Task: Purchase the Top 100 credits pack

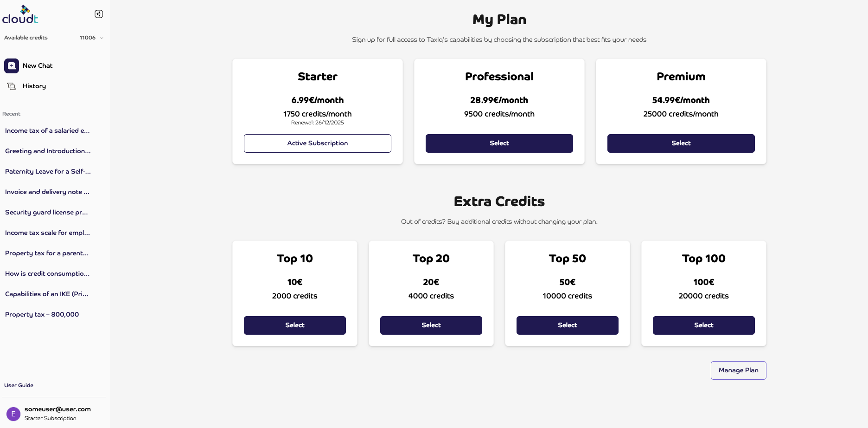Action: click(703, 325)
